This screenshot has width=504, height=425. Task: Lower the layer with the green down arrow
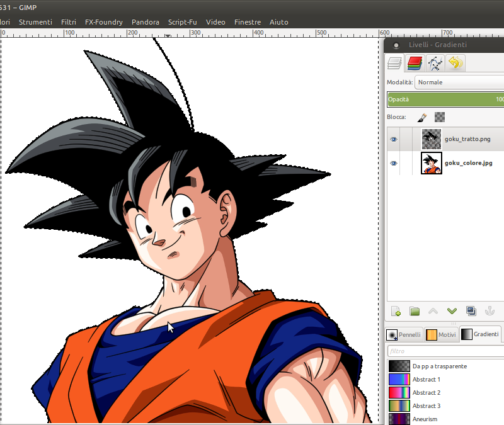click(x=452, y=311)
